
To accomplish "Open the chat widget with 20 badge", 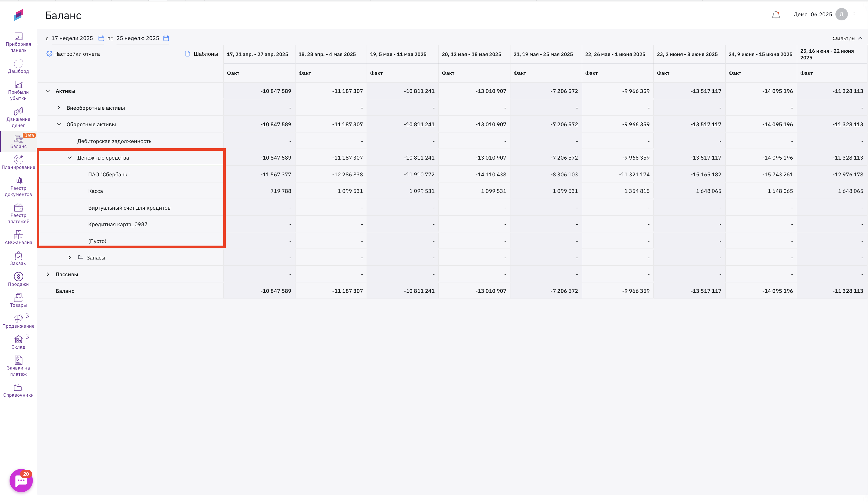I will pos(21,480).
